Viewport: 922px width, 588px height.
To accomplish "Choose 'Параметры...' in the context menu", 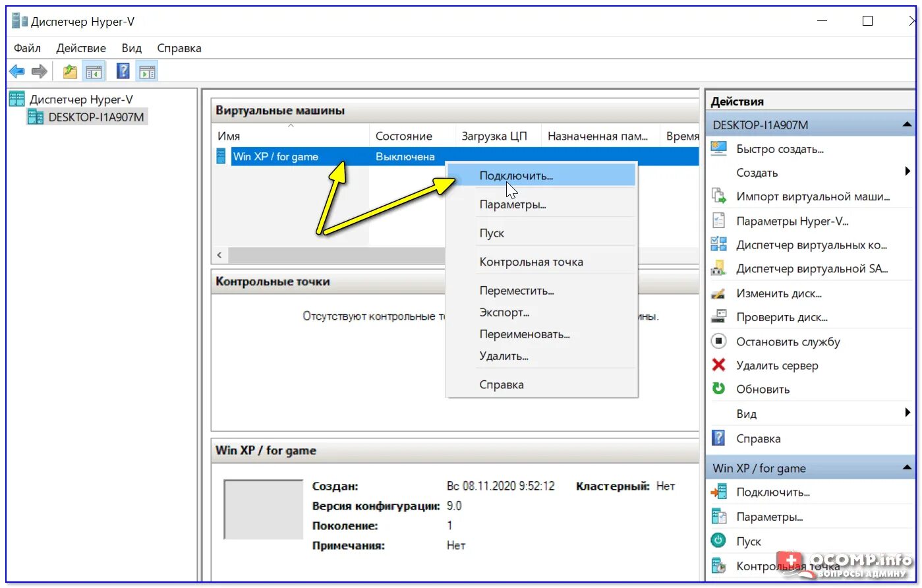I will tap(541, 204).
